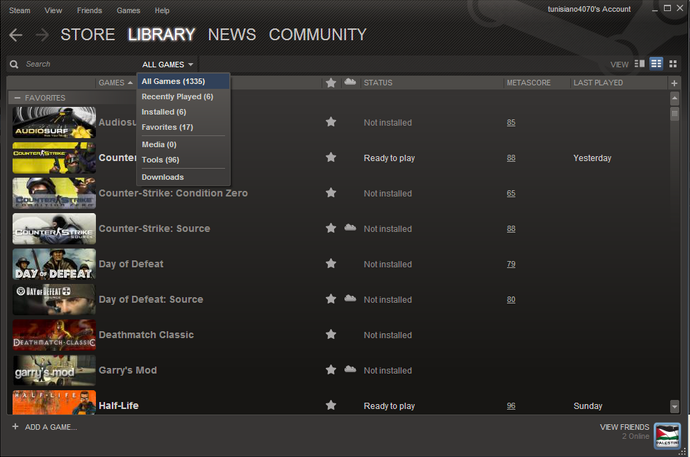Open the Friends menu
The width and height of the screenshot is (690, 457).
pyautogui.click(x=89, y=11)
